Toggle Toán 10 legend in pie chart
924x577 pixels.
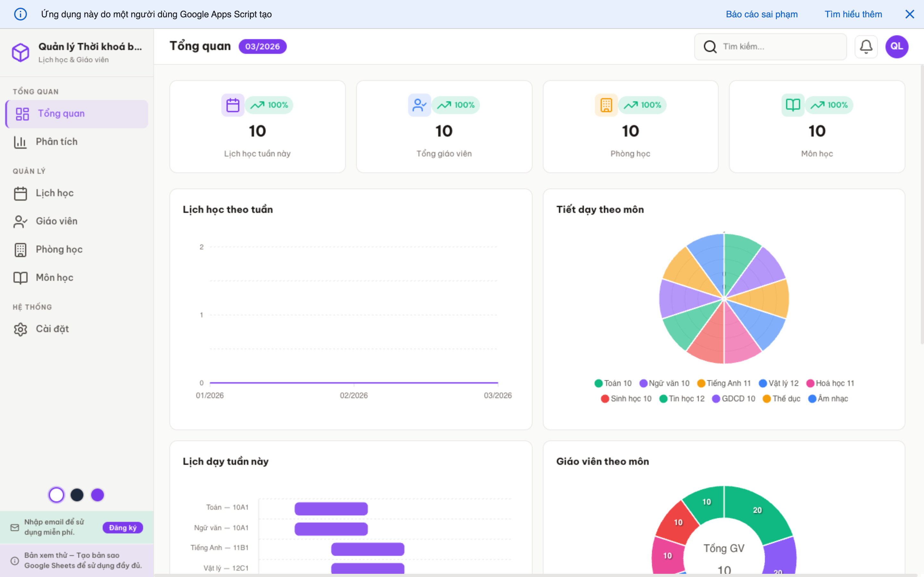click(613, 383)
